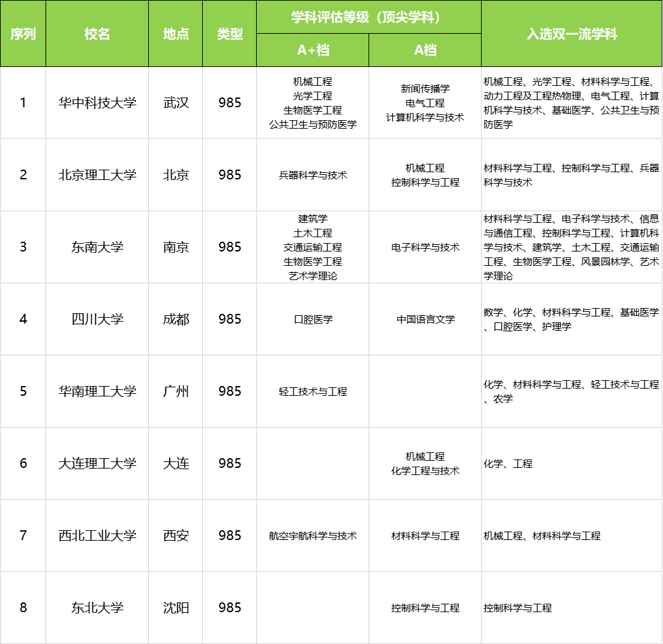663x644 pixels.
Task: Select serial number 7 cell
Action: click(x=23, y=535)
